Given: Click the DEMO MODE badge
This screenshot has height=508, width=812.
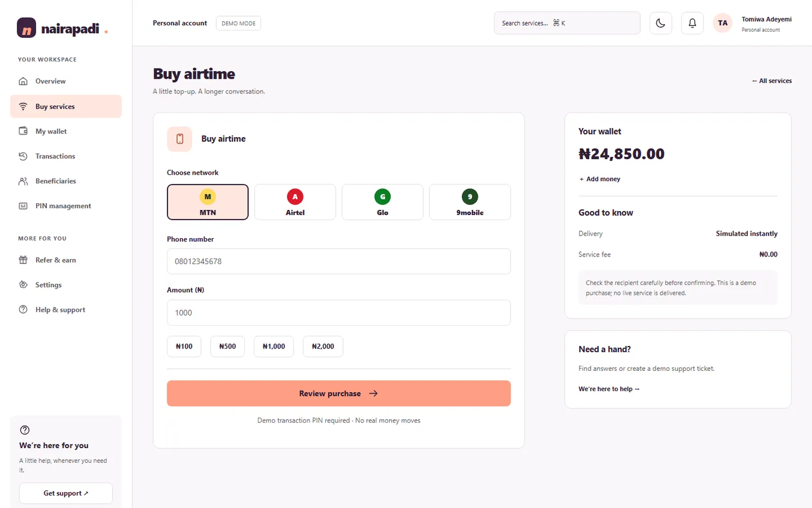Looking at the screenshot, I should pyautogui.click(x=239, y=23).
